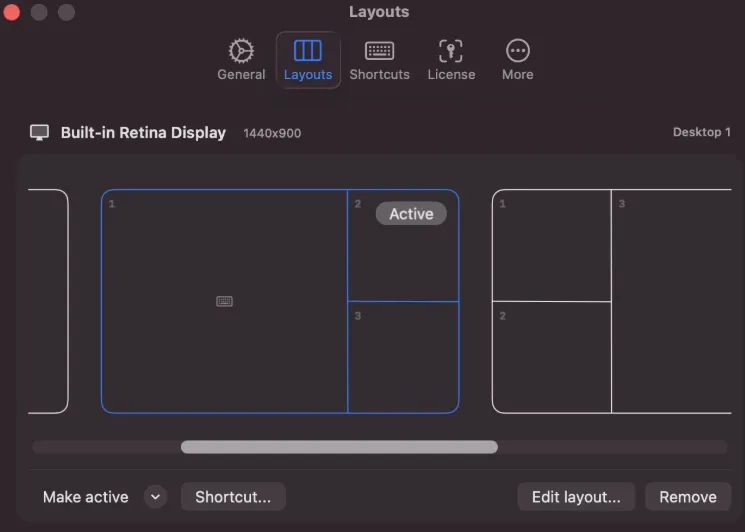The width and height of the screenshot is (745, 532).
Task: Open the More tab
Action: pos(517,60)
